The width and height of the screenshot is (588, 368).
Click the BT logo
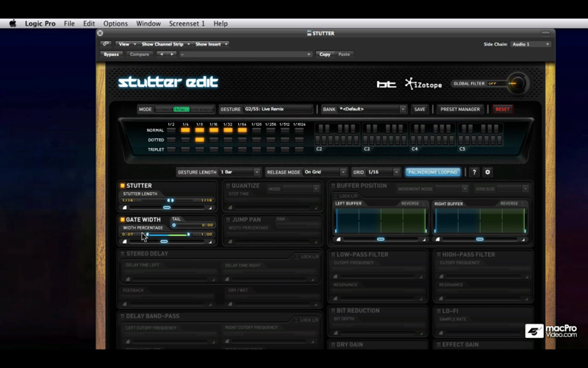coord(387,84)
